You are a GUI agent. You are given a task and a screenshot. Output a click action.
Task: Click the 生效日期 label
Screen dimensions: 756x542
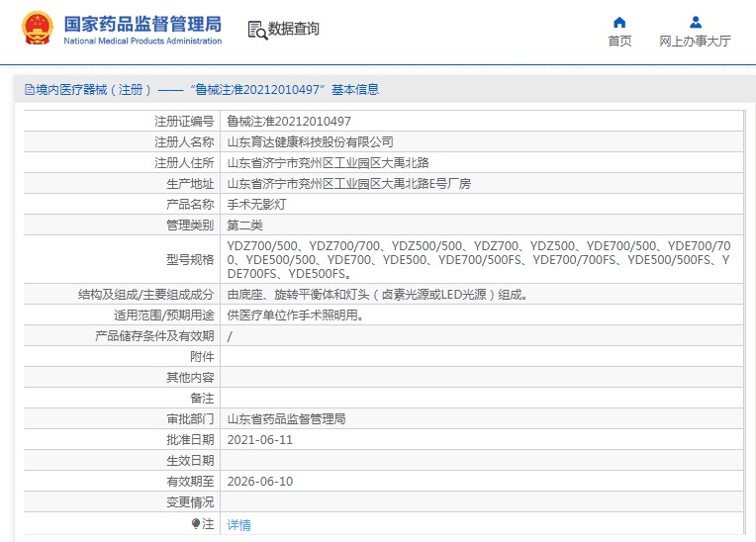[x=190, y=461]
